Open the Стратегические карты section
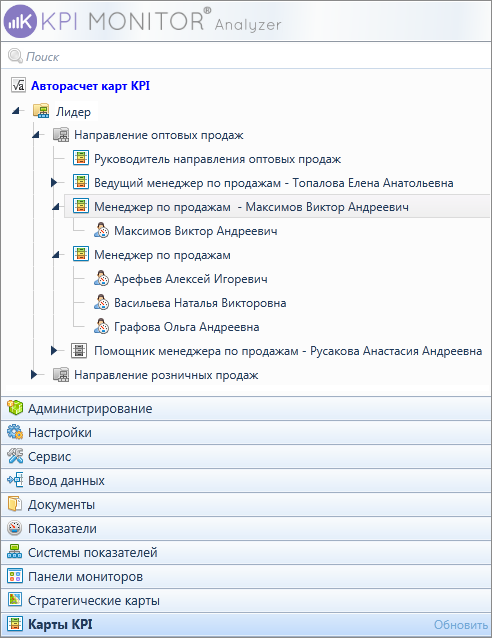 tap(246, 600)
